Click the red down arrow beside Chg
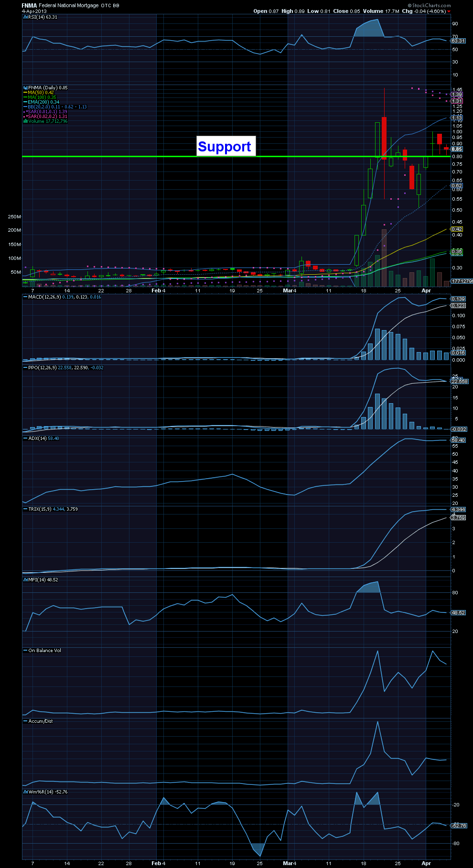Screen dimensions: 473x868 pos(449,11)
